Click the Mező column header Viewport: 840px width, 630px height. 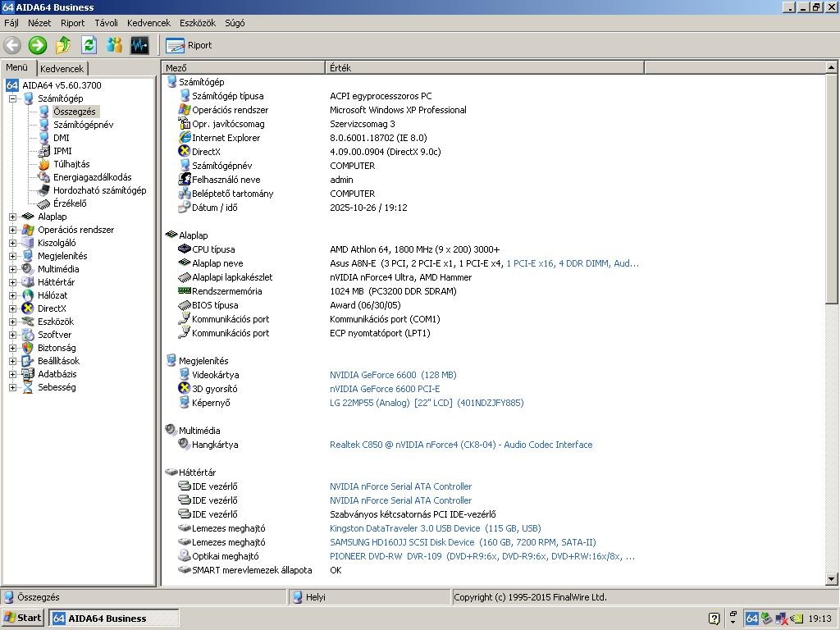[243, 67]
